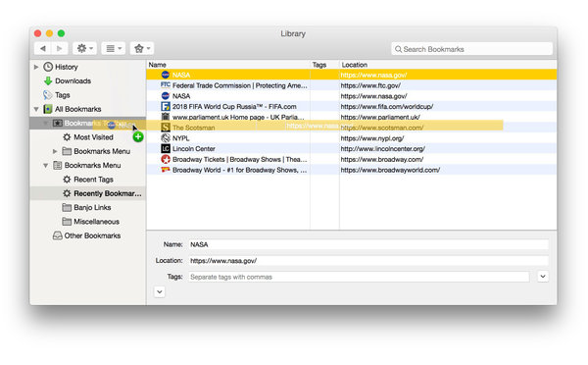Image resolution: width=588 pixels, height=365 pixels.
Task: Click the Tags label icon in sidebar
Action: point(48,95)
